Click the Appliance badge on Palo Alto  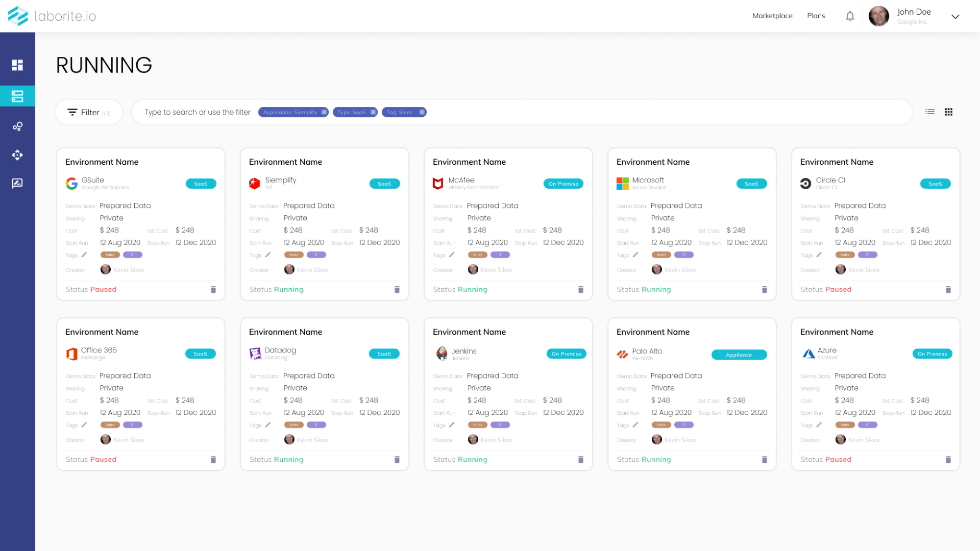[738, 355]
